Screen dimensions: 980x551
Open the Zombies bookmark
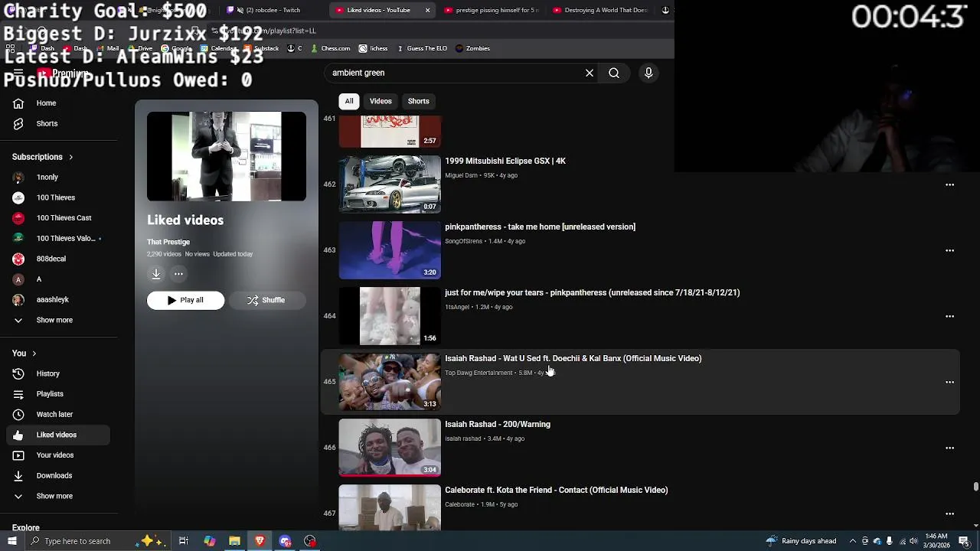pyautogui.click(x=472, y=48)
